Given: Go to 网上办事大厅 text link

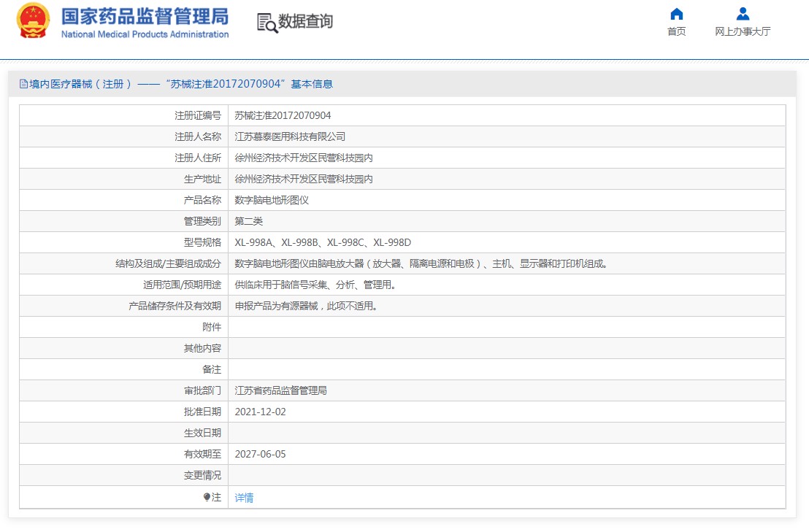Looking at the screenshot, I should (x=743, y=31).
